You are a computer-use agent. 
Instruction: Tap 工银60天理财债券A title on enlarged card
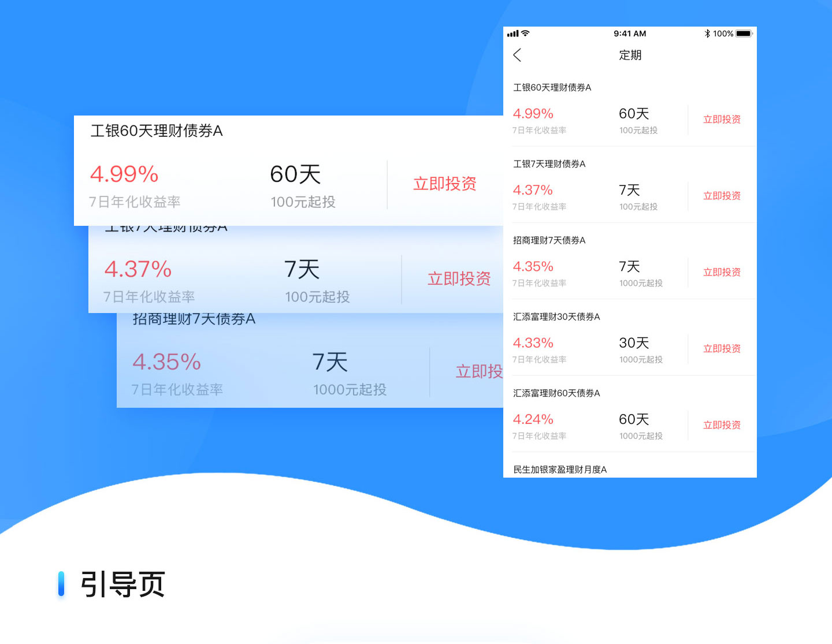click(157, 131)
